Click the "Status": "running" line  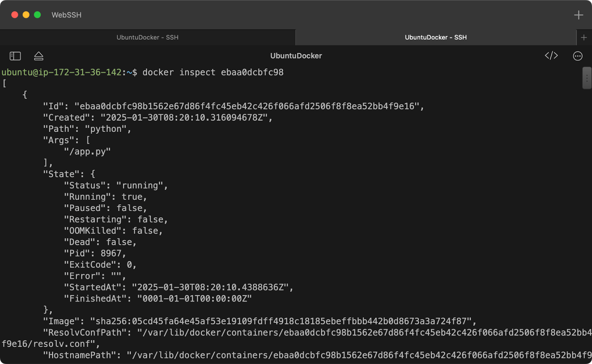point(116,186)
